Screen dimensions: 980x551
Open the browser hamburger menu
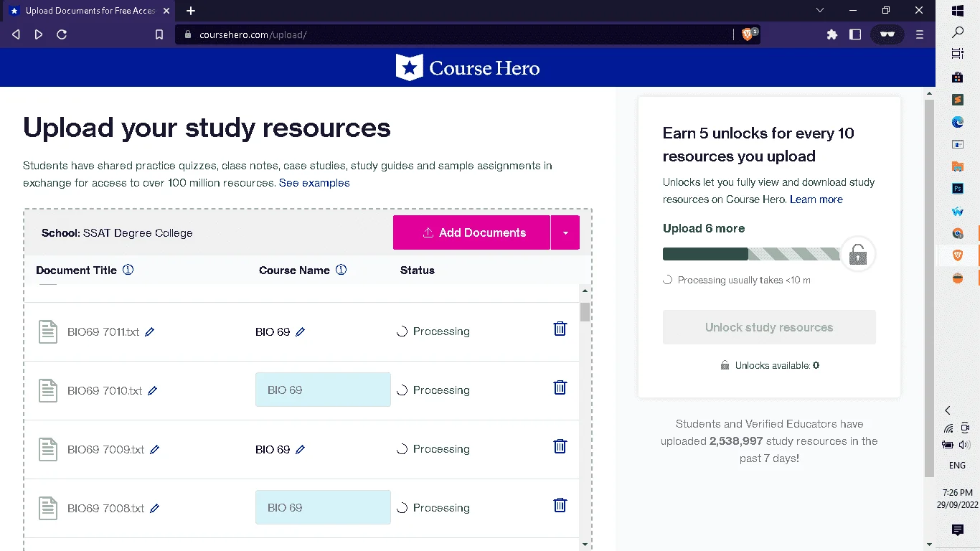click(920, 34)
